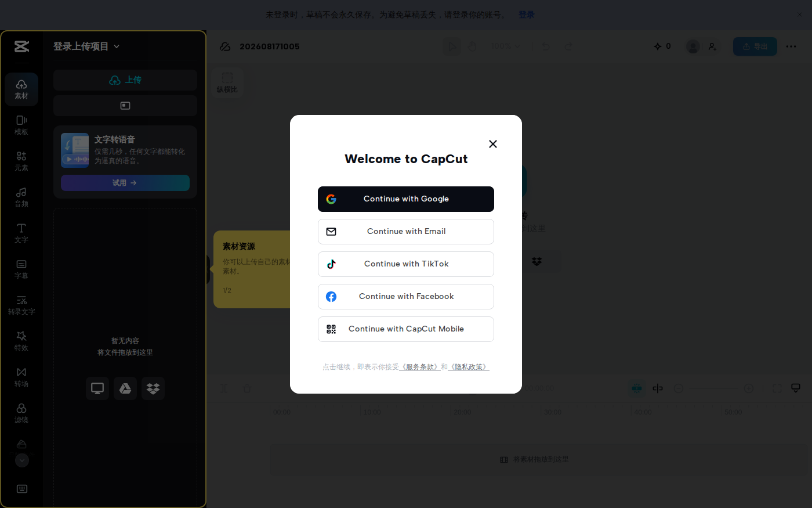
Task: Expand more sidebar tools with the down chevron
Action: (x=21, y=460)
